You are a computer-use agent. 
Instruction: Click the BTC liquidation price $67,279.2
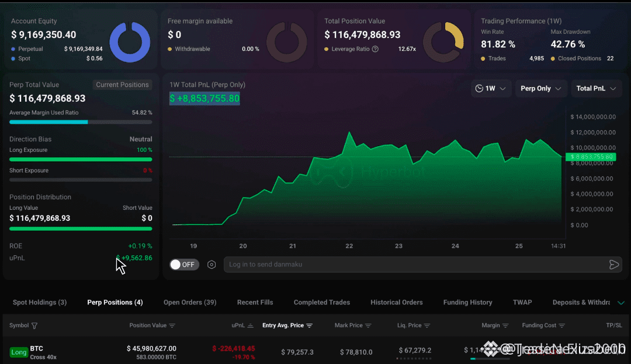coord(415,351)
